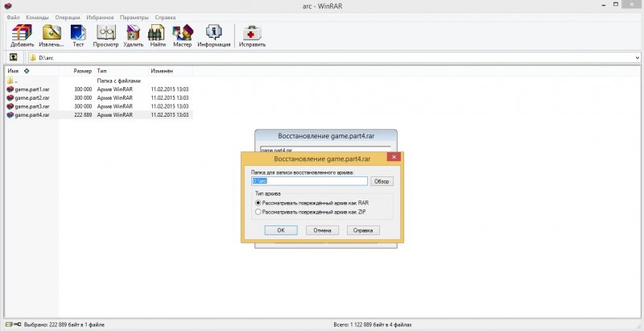
Task: Click the Обзор browse button
Action: point(381,181)
